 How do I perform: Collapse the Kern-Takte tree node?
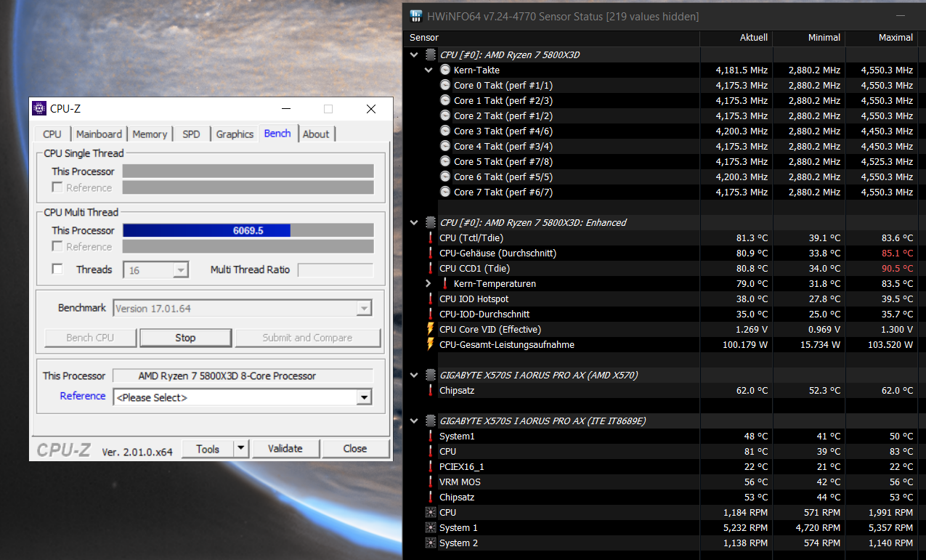pos(429,70)
